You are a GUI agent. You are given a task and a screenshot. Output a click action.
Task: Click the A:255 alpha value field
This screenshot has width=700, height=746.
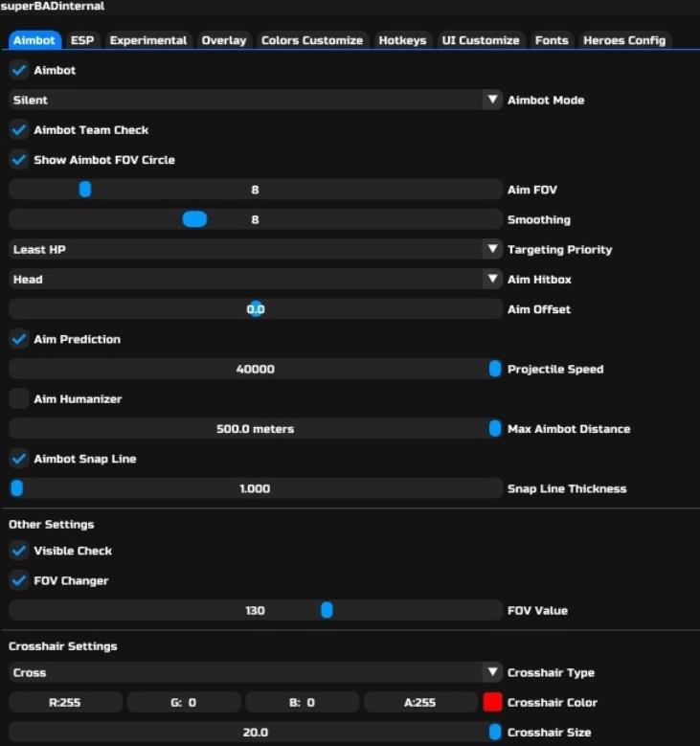pyautogui.click(x=420, y=703)
